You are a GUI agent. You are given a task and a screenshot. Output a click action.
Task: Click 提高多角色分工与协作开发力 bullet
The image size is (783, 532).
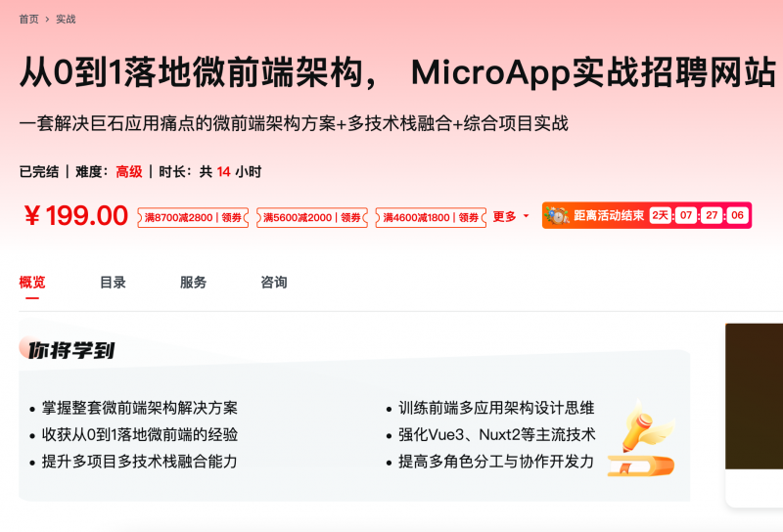496,462
